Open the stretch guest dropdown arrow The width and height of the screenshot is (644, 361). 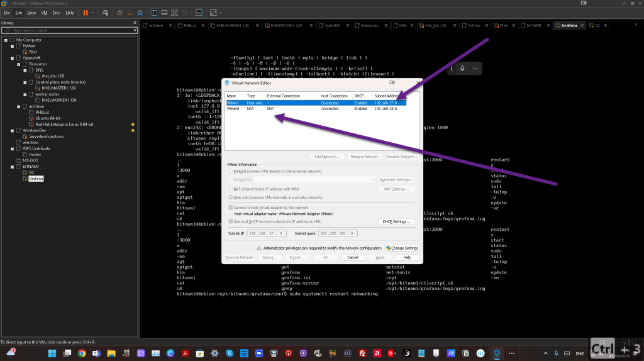tap(221, 13)
